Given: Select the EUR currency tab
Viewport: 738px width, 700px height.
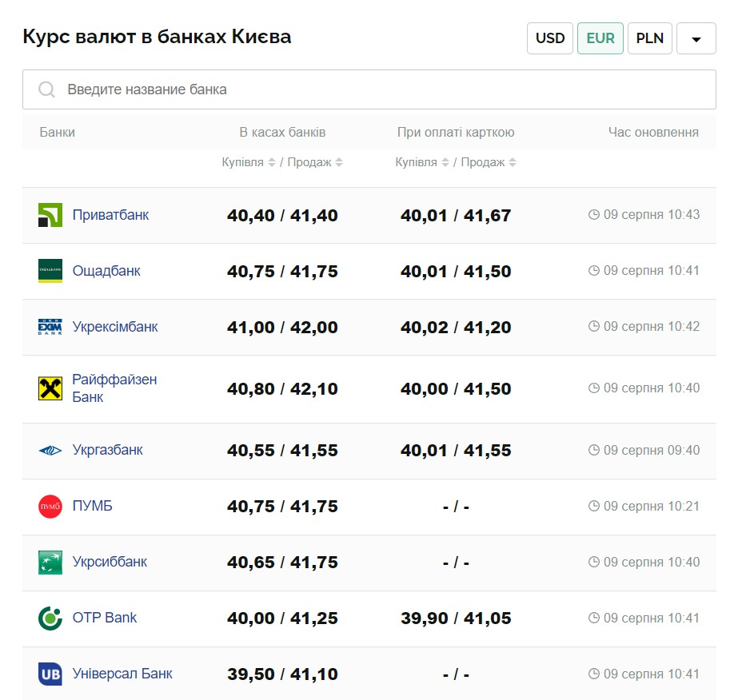Looking at the screenshot, I should (x=600, y=38).
